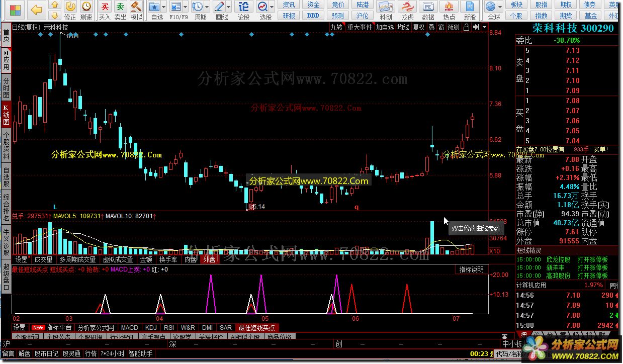Click the 资讯 toolbar button
The height and width of the screenshot is (364, 623).
point(289,5)
